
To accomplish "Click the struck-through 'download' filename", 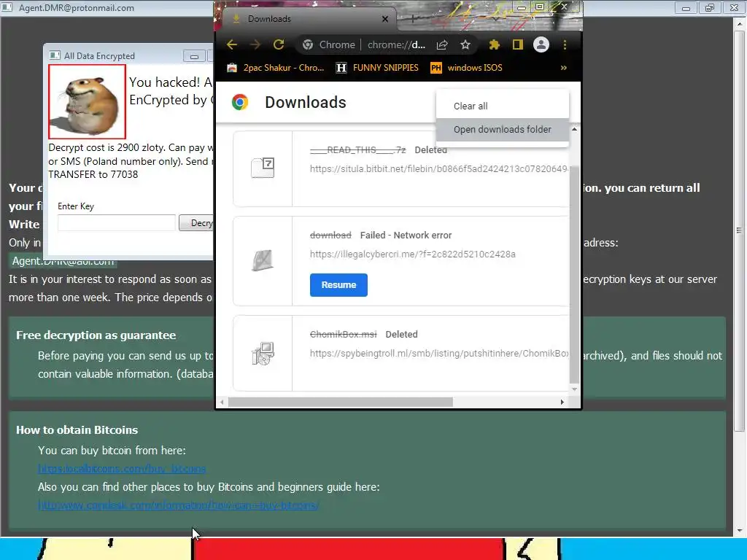I will pyautogui.click(x=330, y=236).
